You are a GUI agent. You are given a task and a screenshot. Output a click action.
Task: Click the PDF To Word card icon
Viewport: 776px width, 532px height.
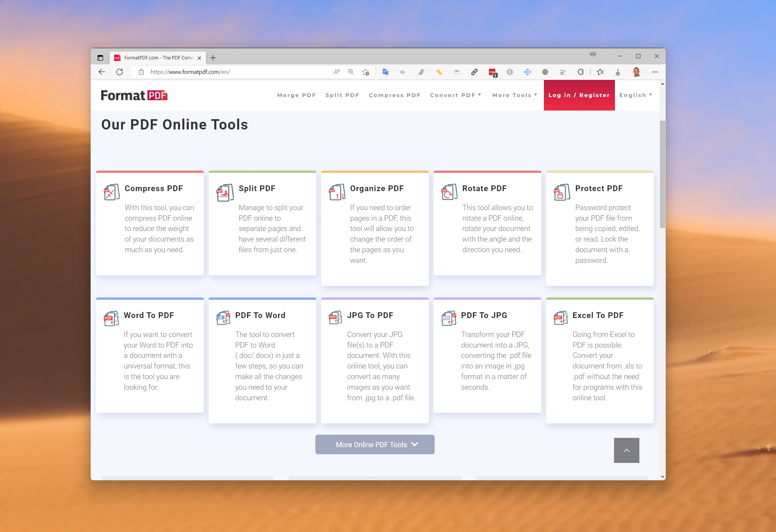223,318
